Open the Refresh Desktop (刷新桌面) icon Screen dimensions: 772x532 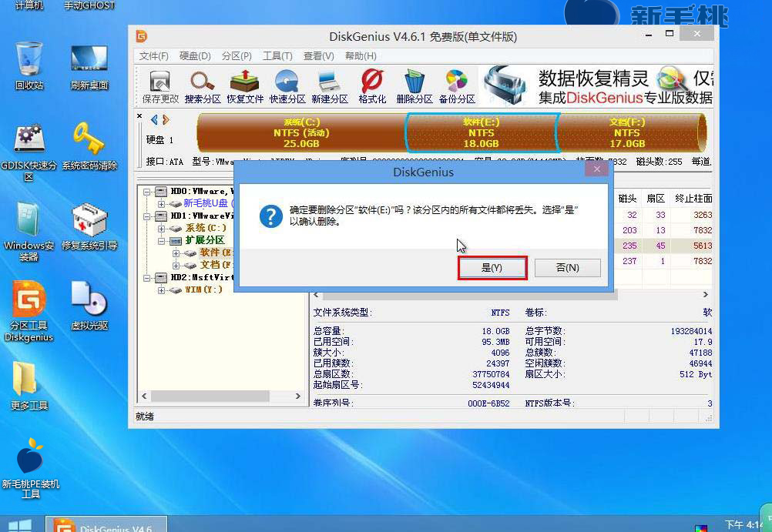click(89, 66)
